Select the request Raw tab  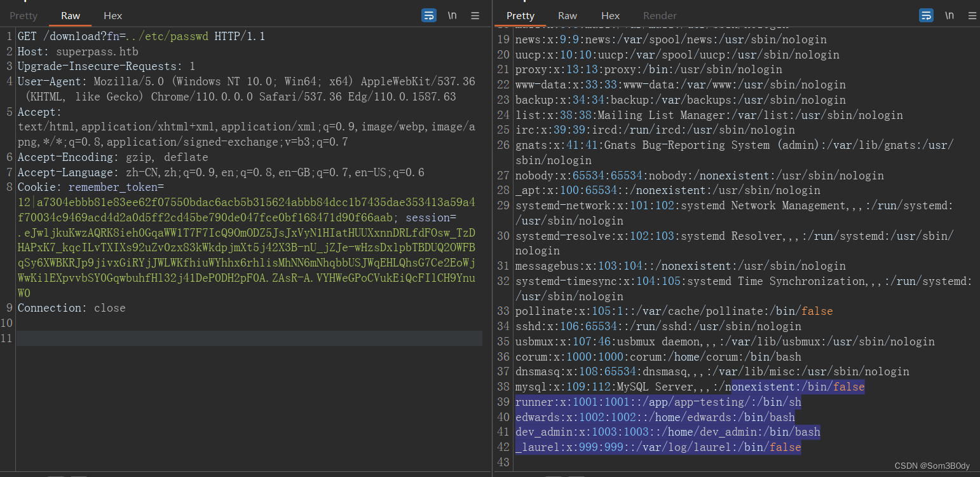click(71, 15)
